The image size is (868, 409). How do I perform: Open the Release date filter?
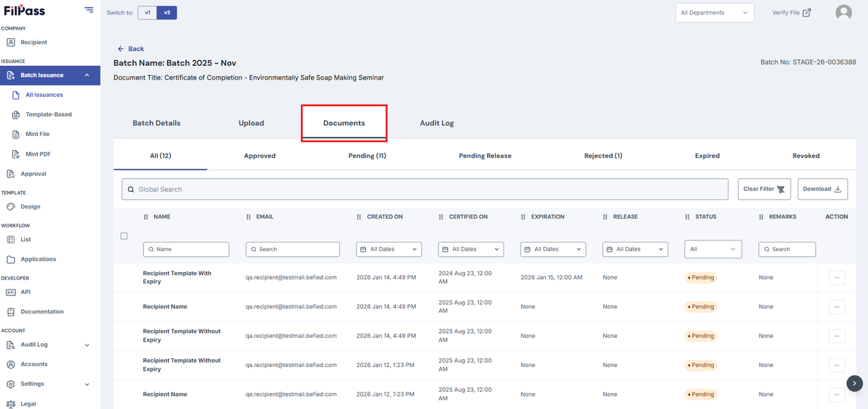pos(635,249)
